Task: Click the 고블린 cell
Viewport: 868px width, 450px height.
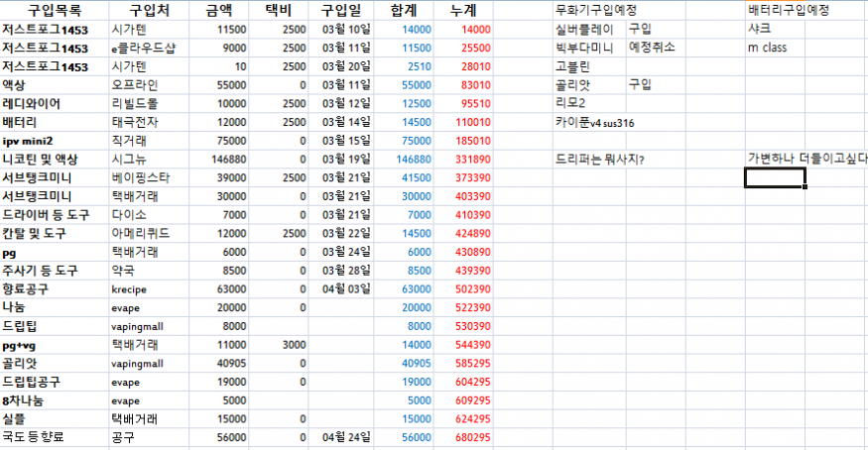Action: (x=589, y=66)
